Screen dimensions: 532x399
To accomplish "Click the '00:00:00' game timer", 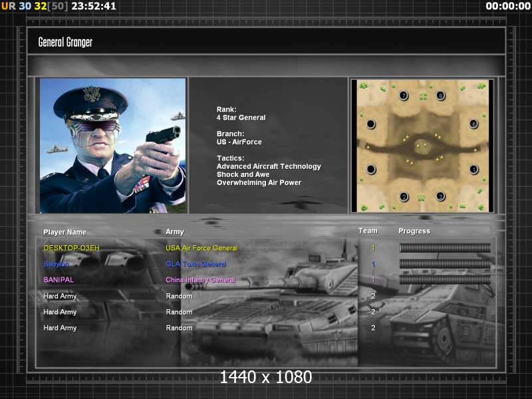I will pos(508,6).
